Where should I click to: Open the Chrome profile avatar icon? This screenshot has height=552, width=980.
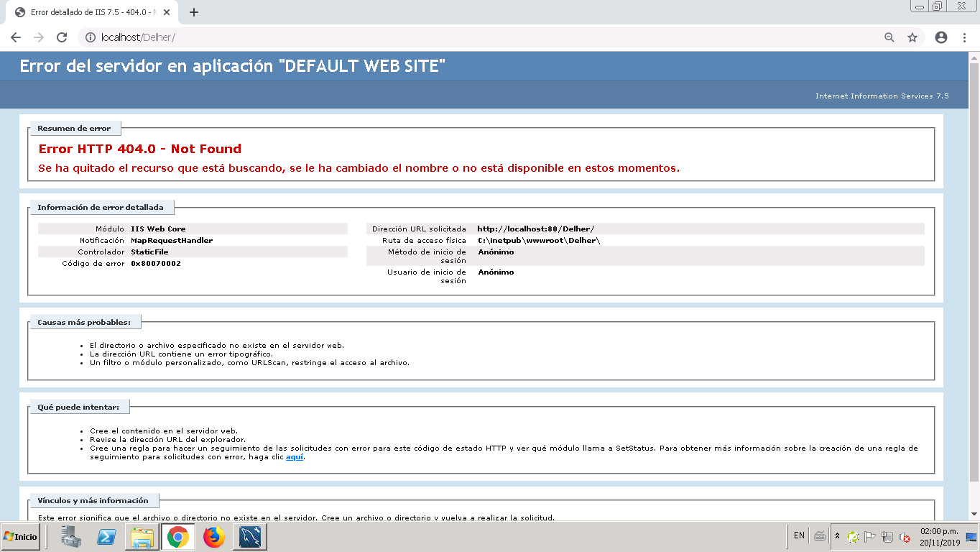(941, 37)
